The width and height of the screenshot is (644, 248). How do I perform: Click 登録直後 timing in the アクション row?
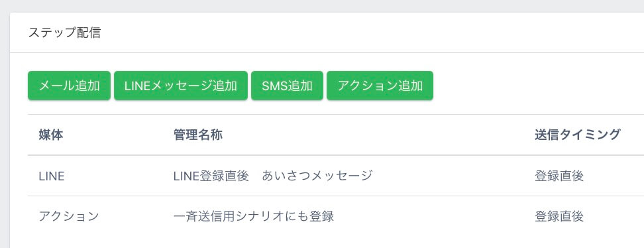559,216
